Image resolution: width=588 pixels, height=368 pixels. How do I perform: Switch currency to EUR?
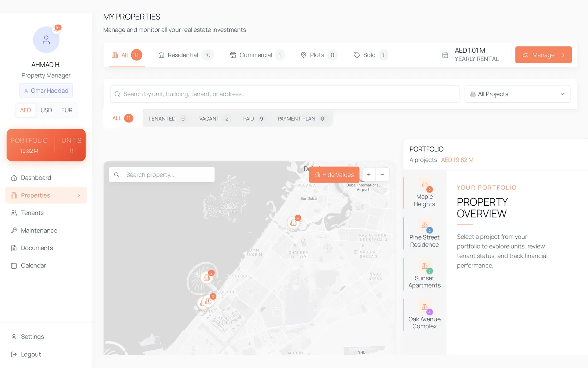67,110
